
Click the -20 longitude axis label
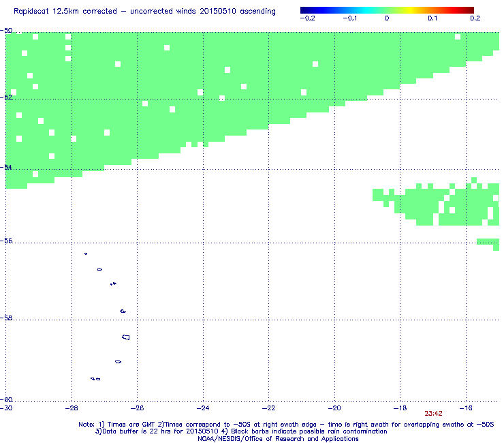(334, 408)
